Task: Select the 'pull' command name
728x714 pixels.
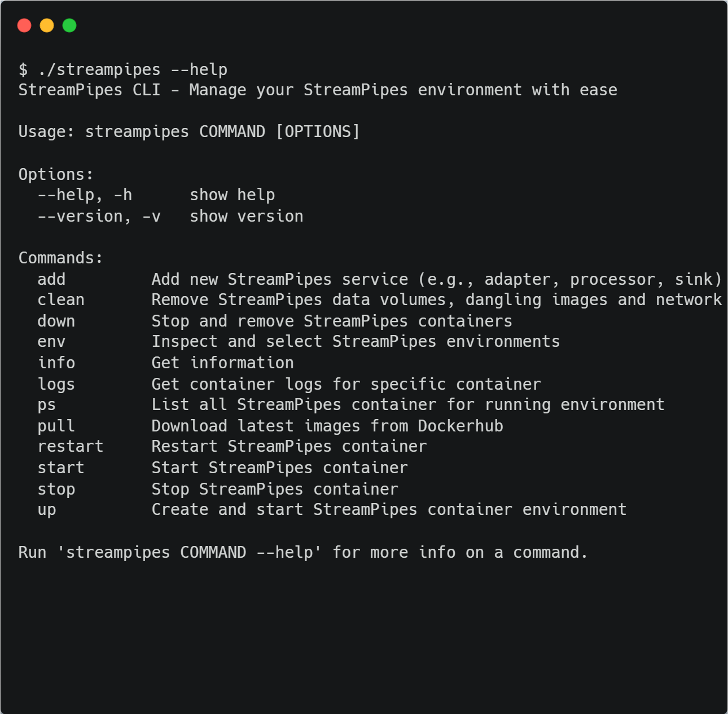Action: [x=56, y=426]
